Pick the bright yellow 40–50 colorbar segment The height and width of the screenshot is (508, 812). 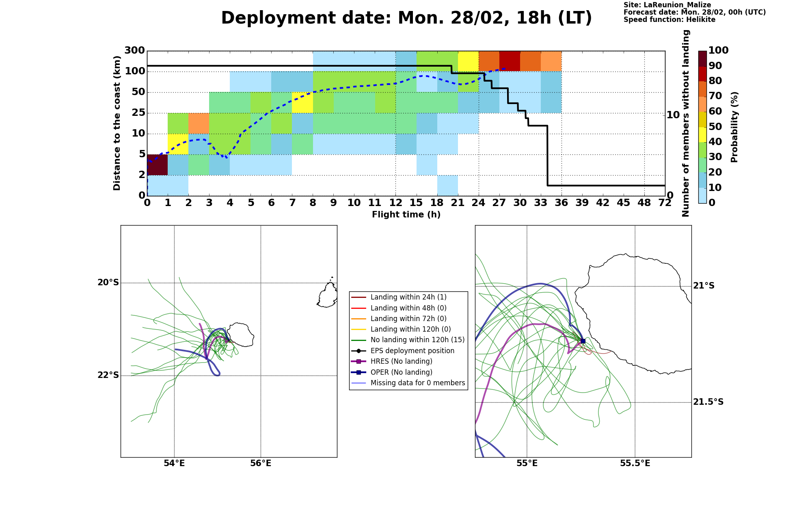[x=702, y=135]
